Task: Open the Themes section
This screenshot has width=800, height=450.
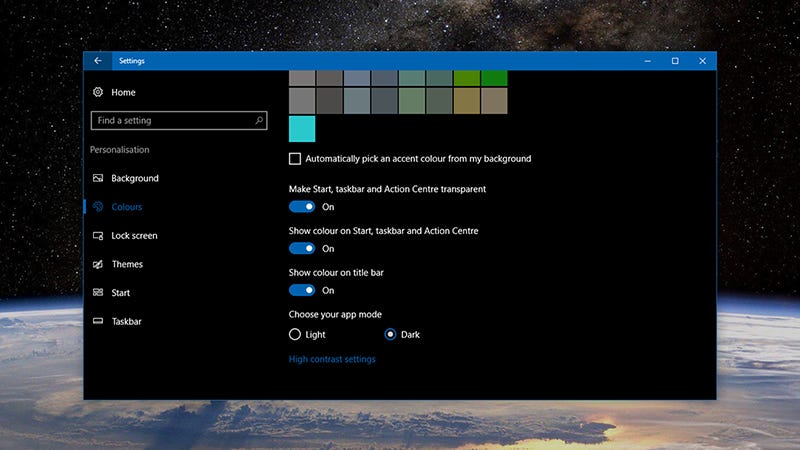Action: tap(127, 264)
